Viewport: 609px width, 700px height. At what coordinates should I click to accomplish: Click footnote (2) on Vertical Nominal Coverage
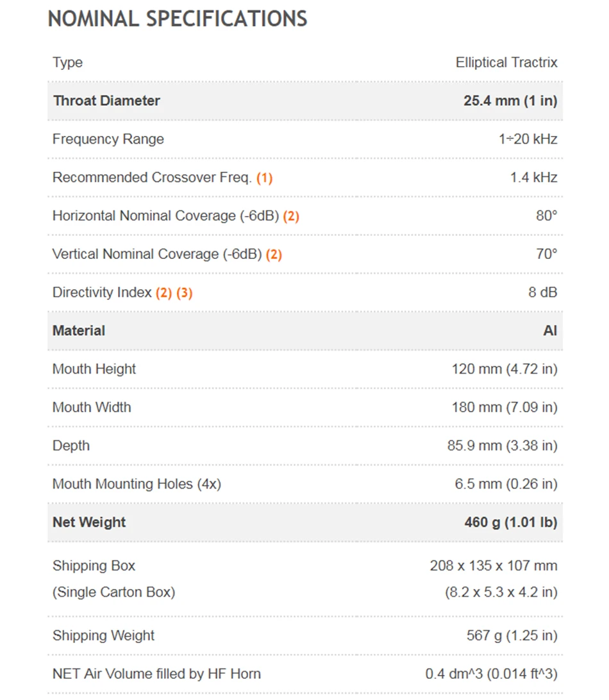[x=274, y=254]
